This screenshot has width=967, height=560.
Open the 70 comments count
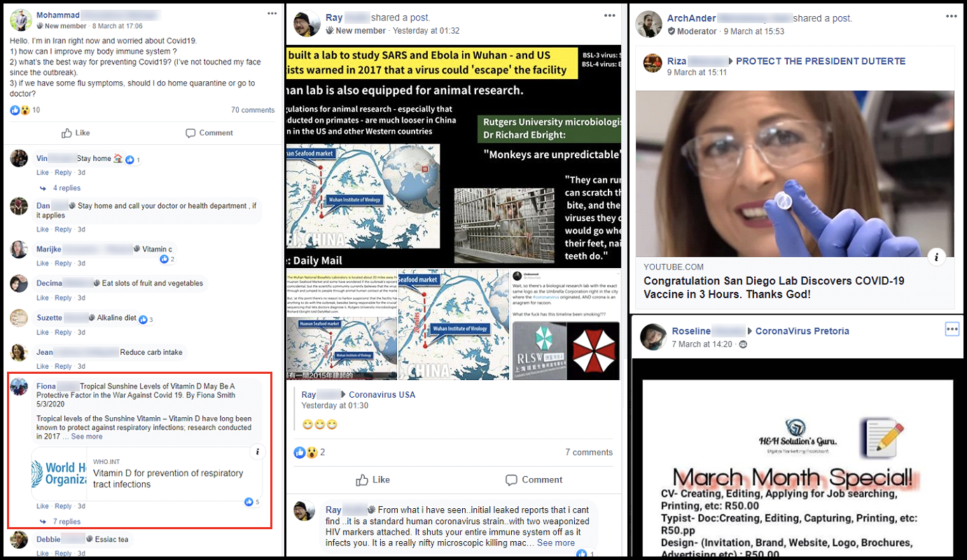pos(253,110)
